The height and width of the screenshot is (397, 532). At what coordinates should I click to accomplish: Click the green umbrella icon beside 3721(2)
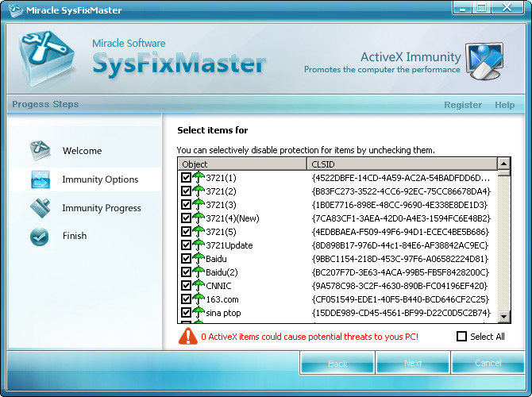[199, 191]
